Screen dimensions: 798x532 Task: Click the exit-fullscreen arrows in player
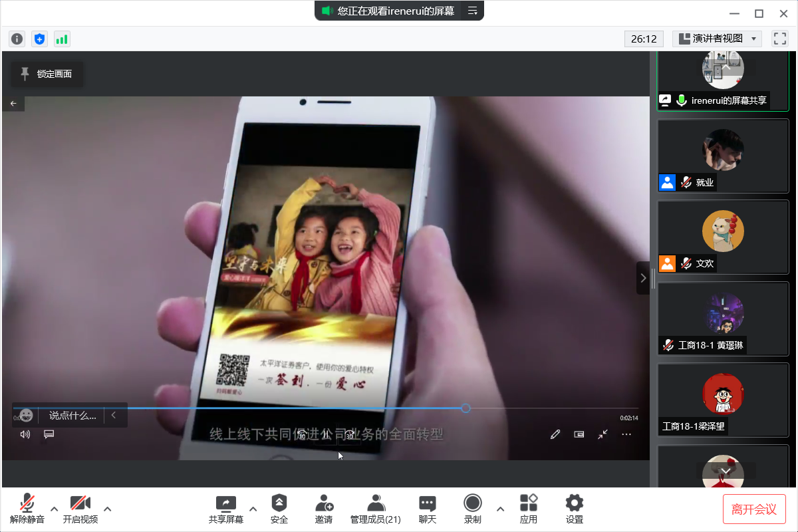[x=602, y=434]
